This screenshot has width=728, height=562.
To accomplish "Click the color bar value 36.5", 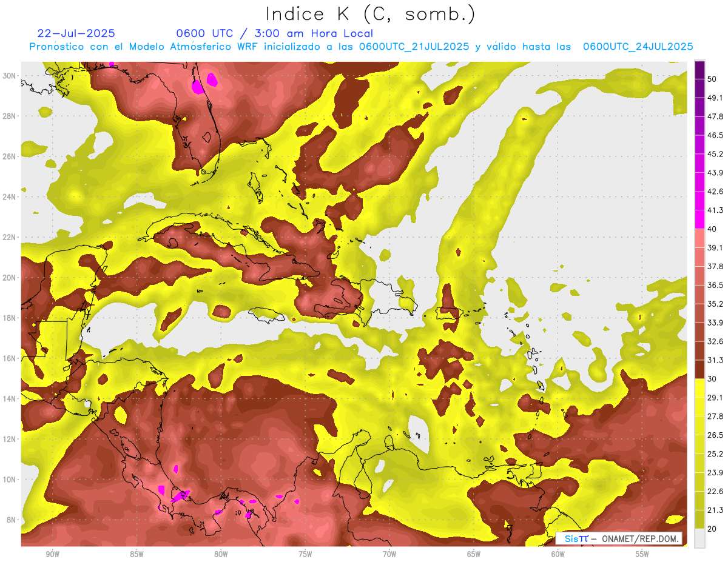I will [715, 285].
